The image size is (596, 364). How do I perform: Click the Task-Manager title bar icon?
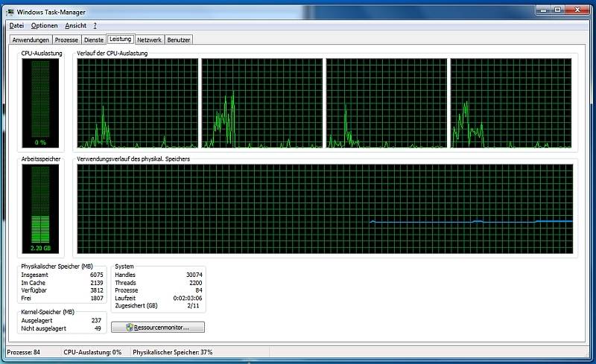[10, 12]
